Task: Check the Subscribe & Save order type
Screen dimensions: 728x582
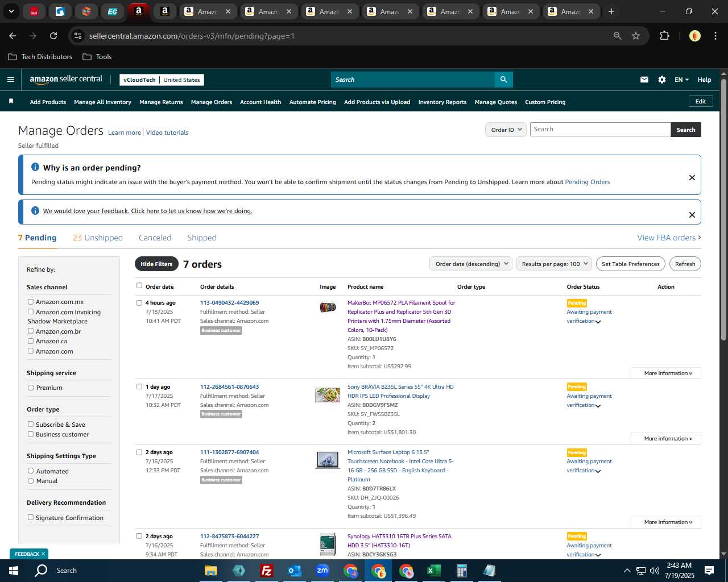Action: pyautogui.click(x=31, y=424)
